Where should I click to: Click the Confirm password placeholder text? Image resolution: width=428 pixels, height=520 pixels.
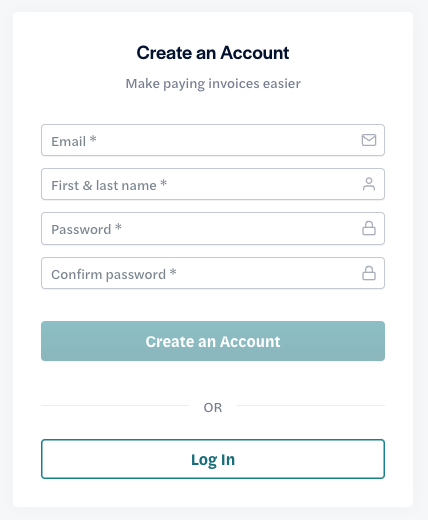[108, 275]
